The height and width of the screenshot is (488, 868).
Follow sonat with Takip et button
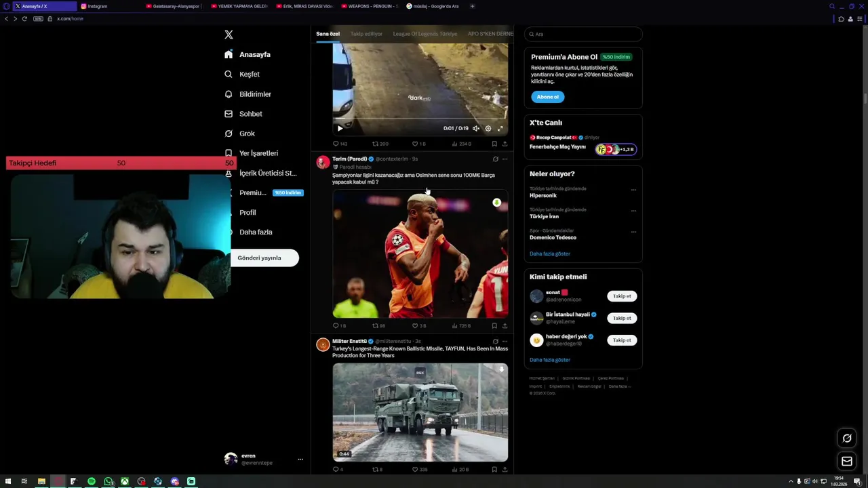(x=622, y=296)
